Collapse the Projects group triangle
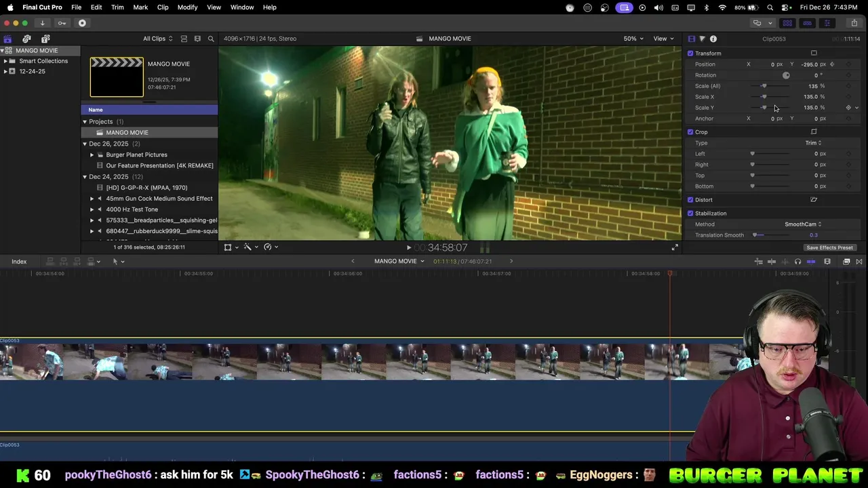This screenshot has height=488, width=868. 85,121
